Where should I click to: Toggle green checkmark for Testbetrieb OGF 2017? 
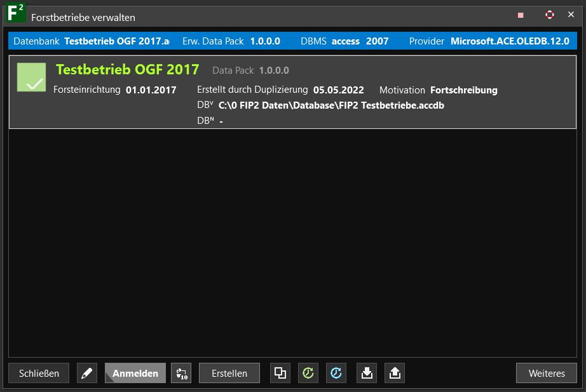click(x=32, y=78)
